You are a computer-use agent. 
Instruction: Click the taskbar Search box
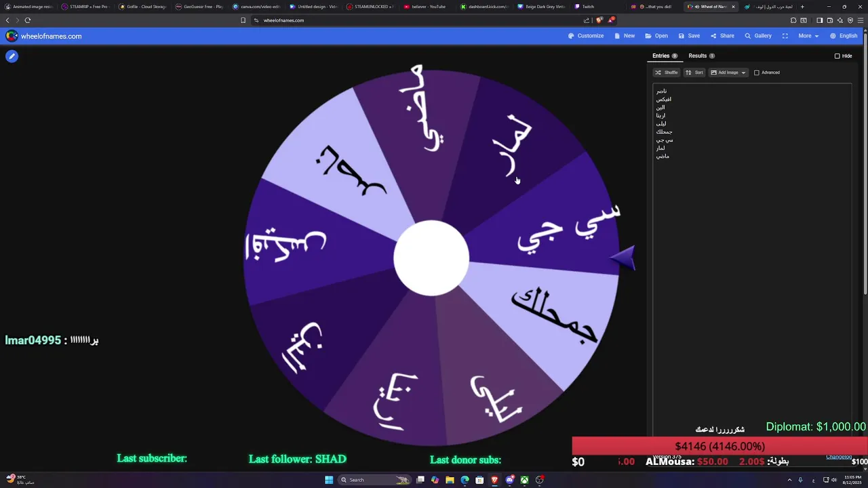tap(375, 480)
